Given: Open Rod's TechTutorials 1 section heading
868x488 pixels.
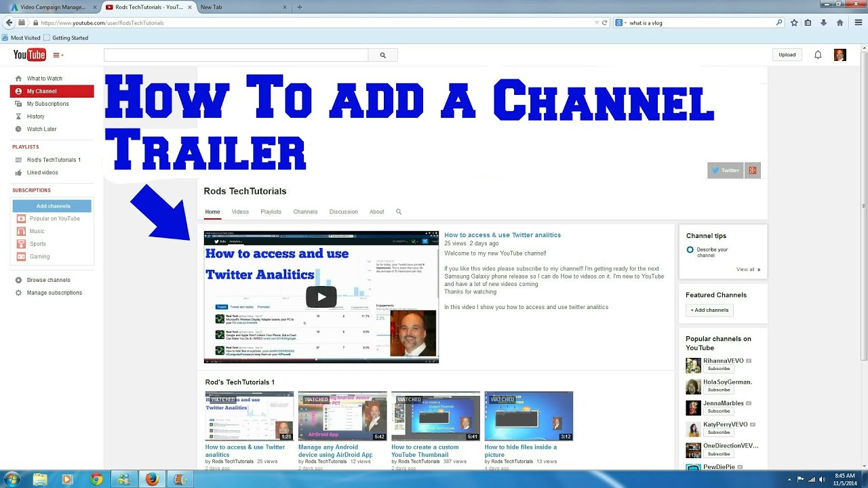Looking at the screenshot, I should [x=240, y=382].
